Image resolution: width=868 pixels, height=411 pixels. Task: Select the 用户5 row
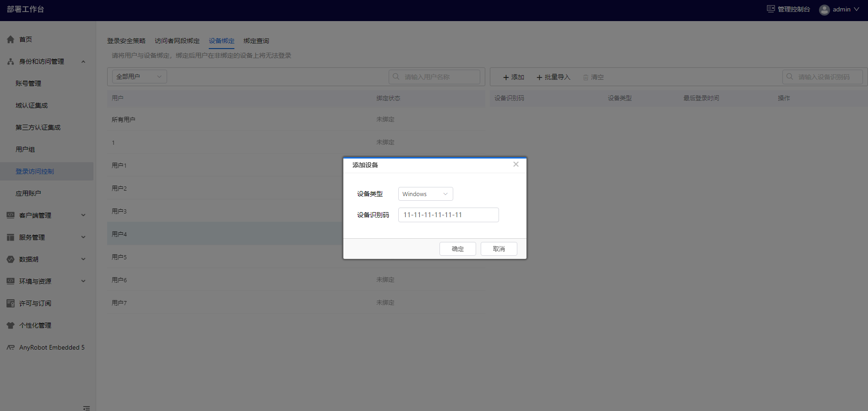click(296, 257)
